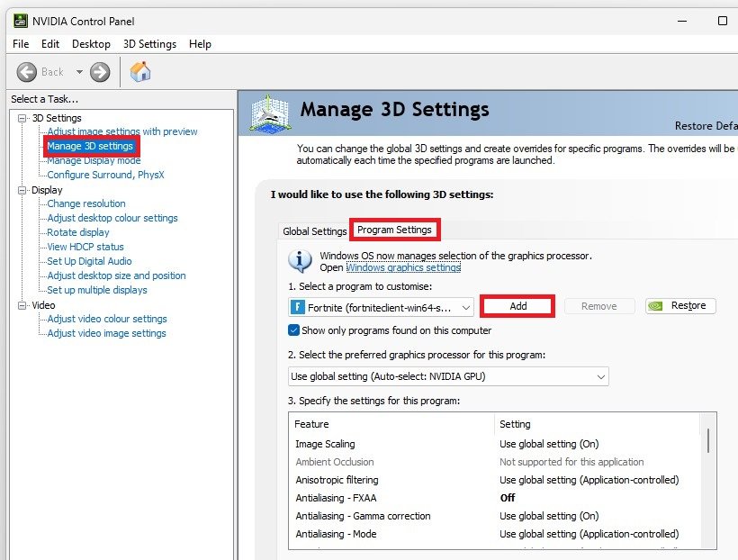The image size is (738, 560).
Task: Click the FXAA setting value Off
Action: click(508, 498)
